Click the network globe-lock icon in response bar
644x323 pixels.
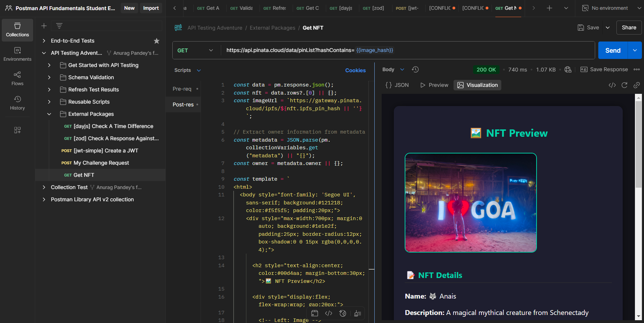coord(568,69)
